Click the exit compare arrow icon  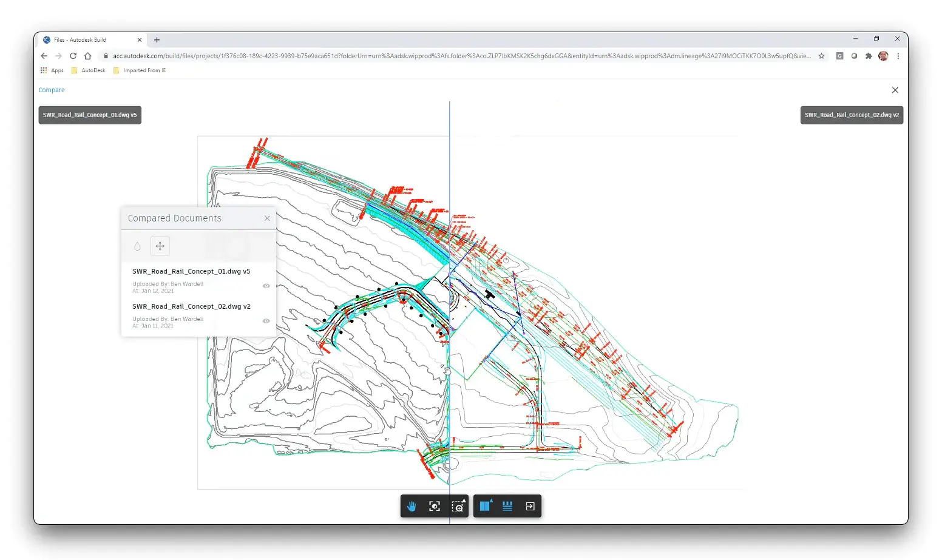pyautogui.click(x=530, y=507)
